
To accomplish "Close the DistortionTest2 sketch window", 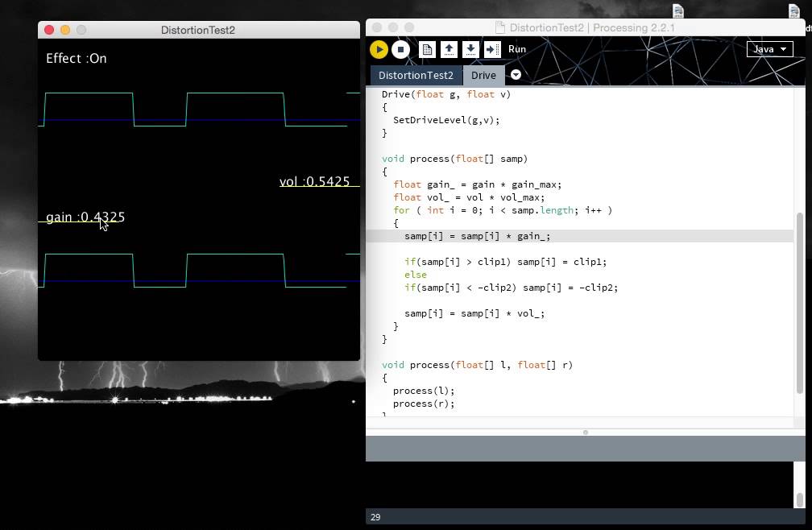I will pyautogui.click(x=49, y=30).
